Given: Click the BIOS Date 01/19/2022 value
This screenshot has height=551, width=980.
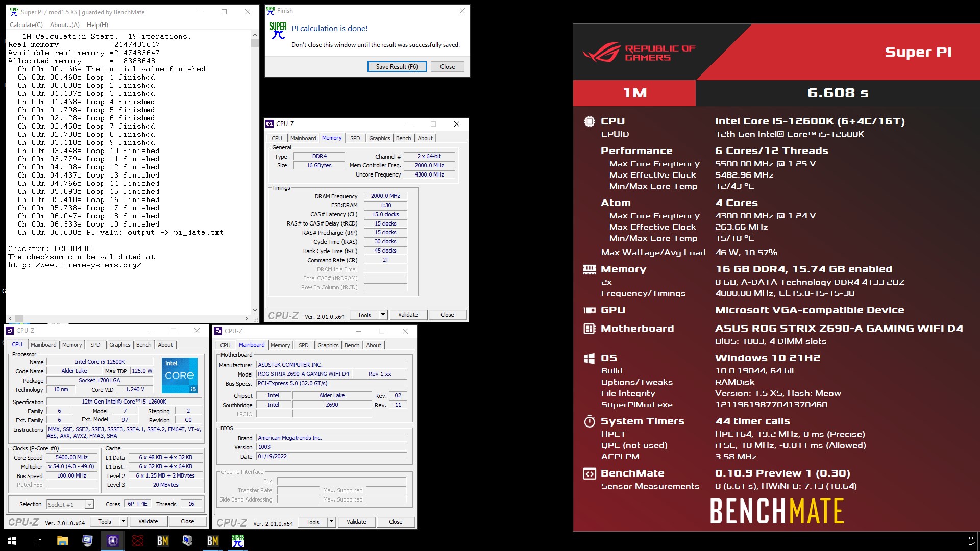Looking at the screenshot, I should coord(331,456).
